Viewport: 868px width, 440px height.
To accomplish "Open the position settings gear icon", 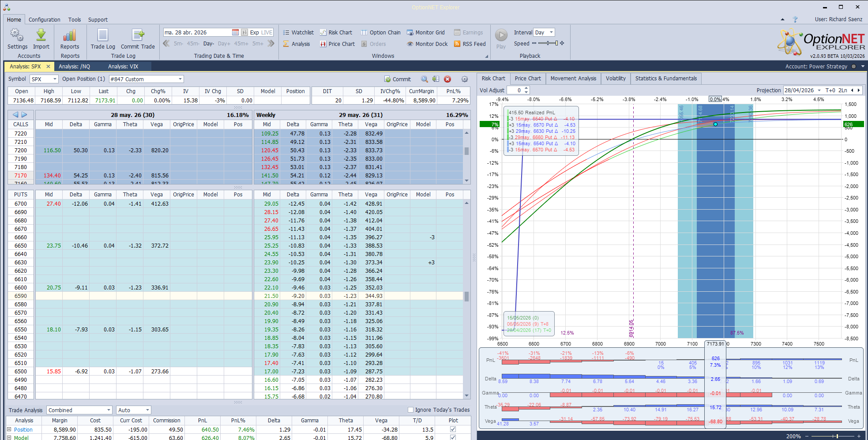I will click(465, 79).
